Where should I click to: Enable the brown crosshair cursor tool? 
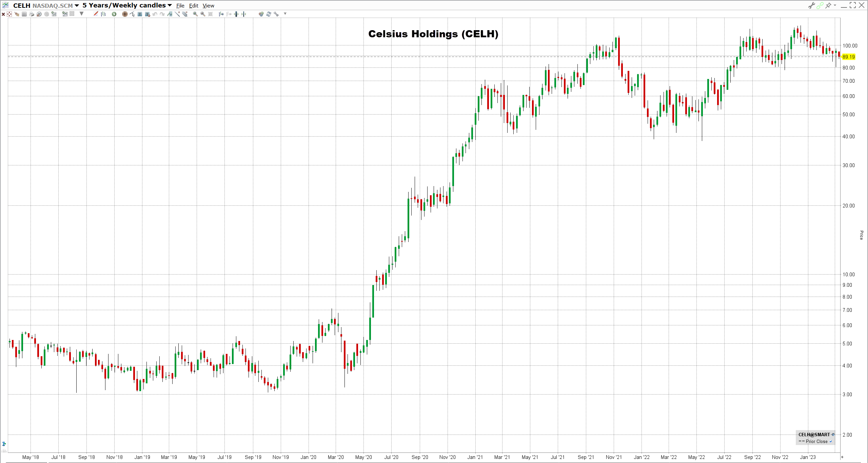click(x=125, y=14)
